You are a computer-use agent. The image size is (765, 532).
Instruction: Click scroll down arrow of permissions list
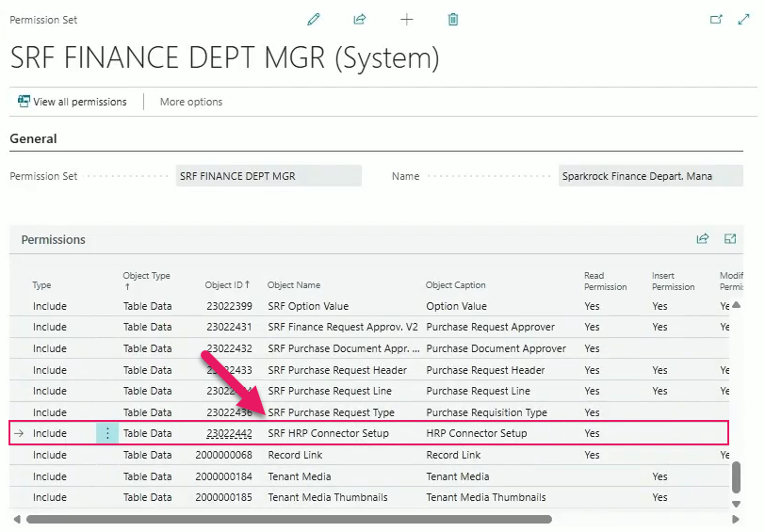pyautogui.click(x=736, y=504)
